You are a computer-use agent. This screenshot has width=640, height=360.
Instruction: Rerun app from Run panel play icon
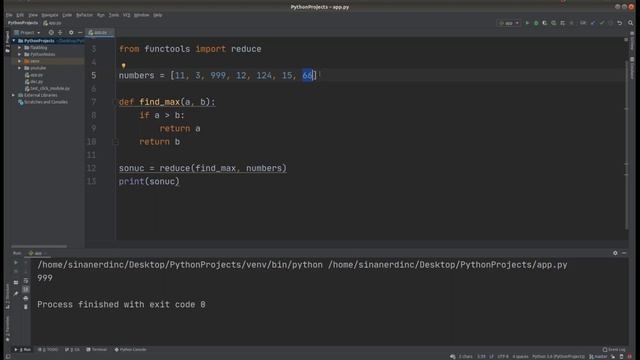click(16, 262)
